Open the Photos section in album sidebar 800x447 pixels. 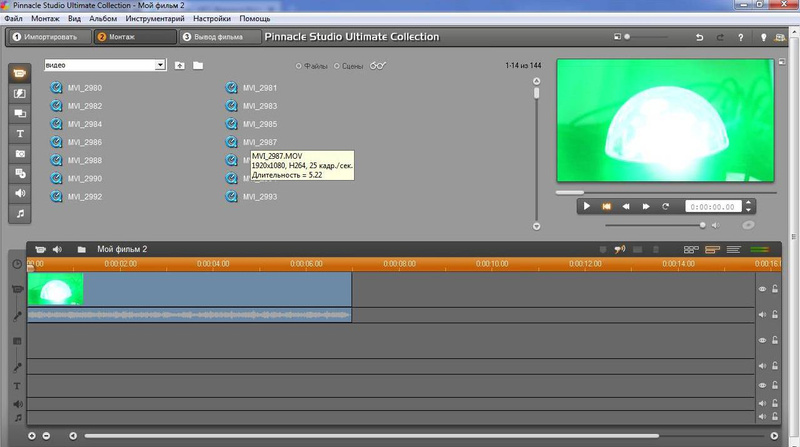click(x=20, y=153)
